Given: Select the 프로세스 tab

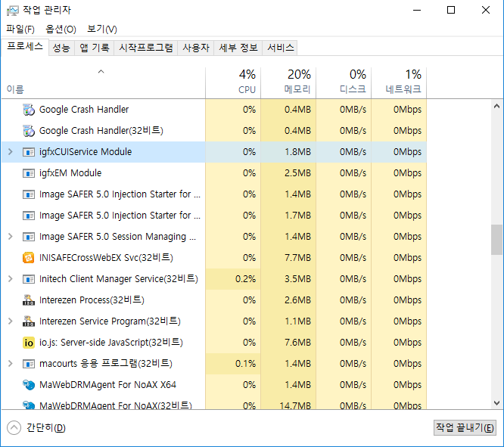Looking at the screenshot, I should point(25,47).
